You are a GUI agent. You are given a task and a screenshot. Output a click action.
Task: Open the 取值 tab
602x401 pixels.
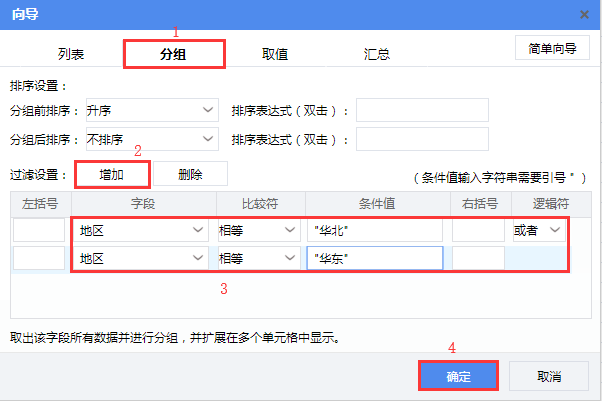[275, 54]
